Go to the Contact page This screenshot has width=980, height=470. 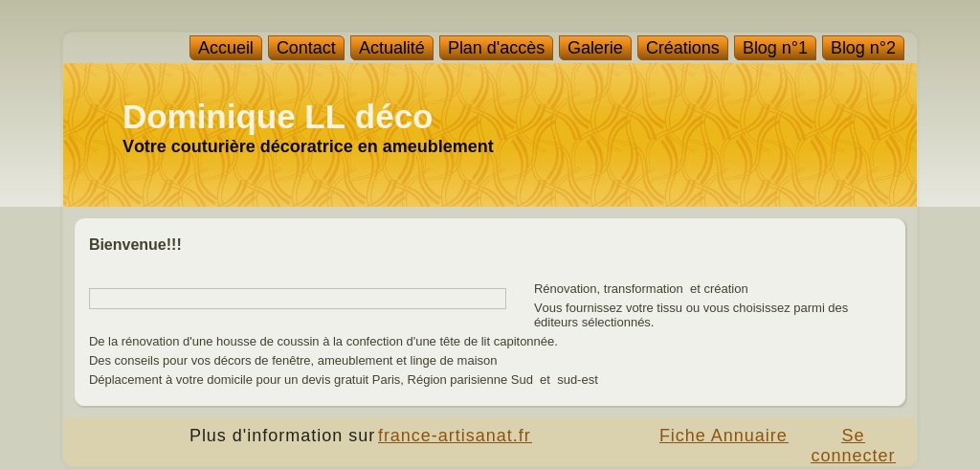(306, 48)
